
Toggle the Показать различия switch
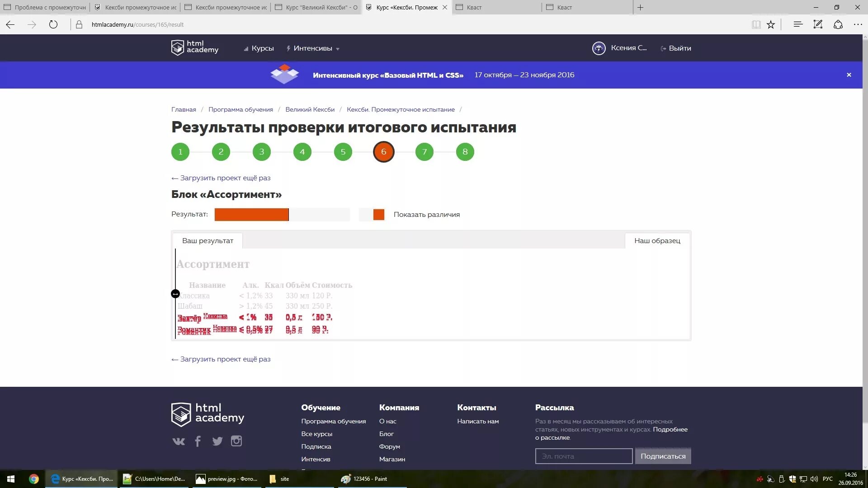pyautogui.click(x=372, y=215)
